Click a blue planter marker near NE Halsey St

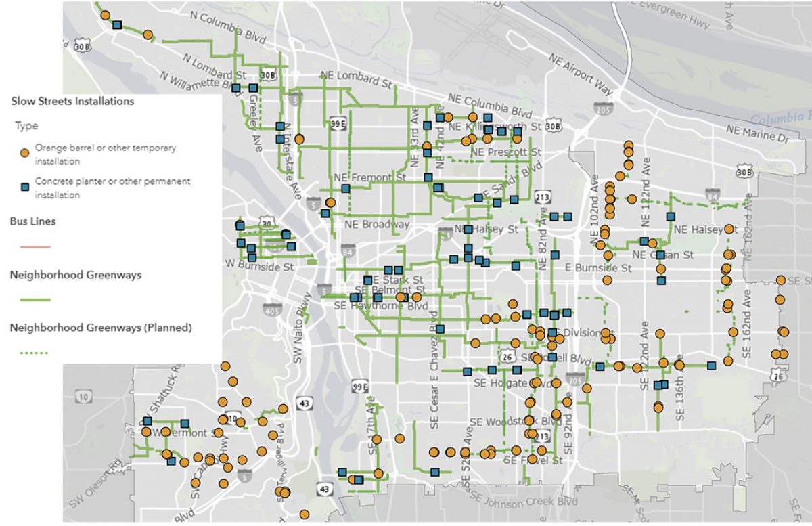pyautogui.click(x=467, y=231)
